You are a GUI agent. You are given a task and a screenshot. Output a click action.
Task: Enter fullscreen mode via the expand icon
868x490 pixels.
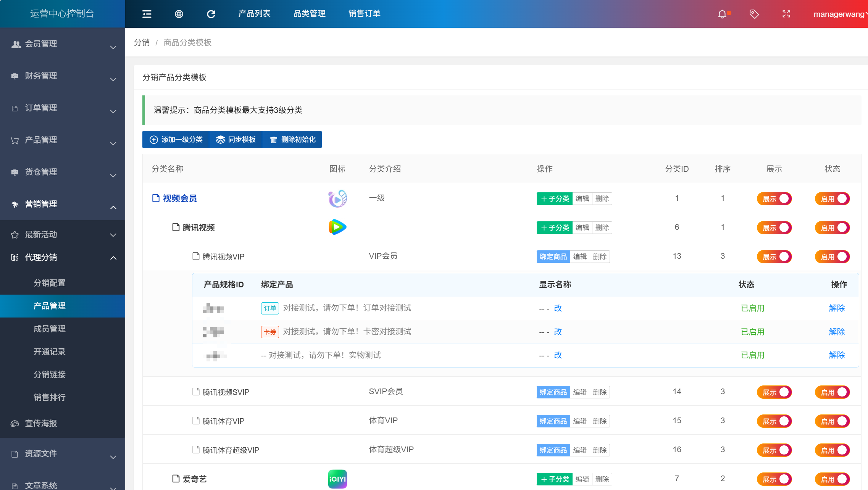point(786,14)
